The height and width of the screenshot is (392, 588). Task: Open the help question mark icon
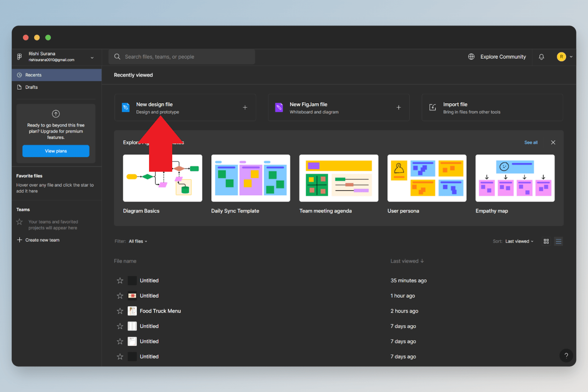(566, 355)
